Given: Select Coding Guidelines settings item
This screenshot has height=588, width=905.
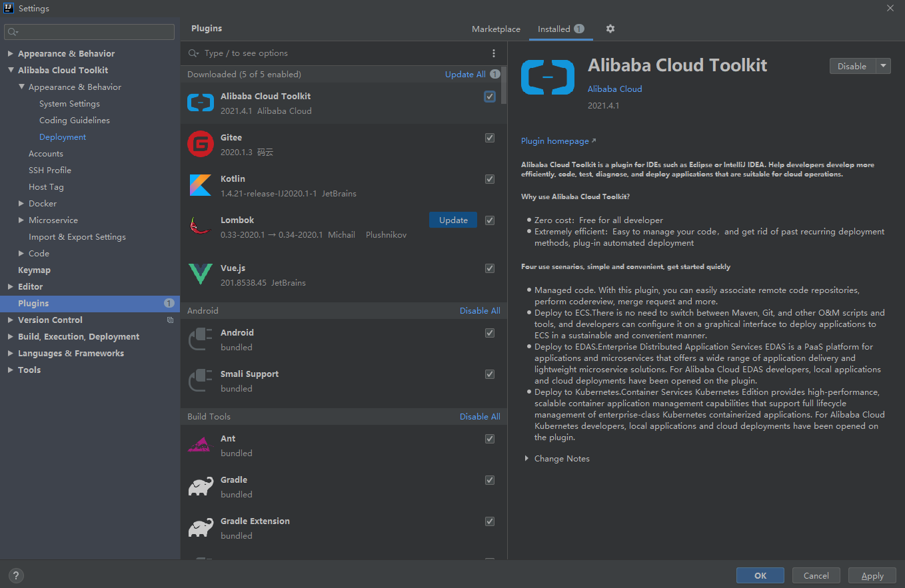Looking at the screenshot, I should 75,121.
